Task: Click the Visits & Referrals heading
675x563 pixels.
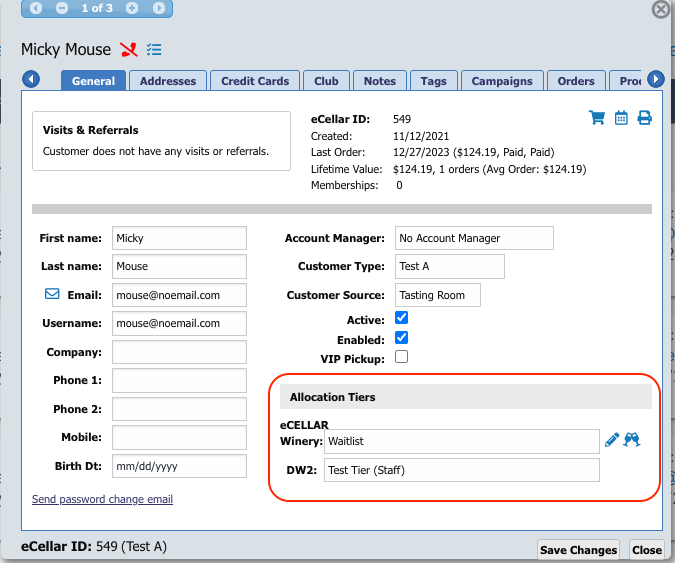Action: 90,130
